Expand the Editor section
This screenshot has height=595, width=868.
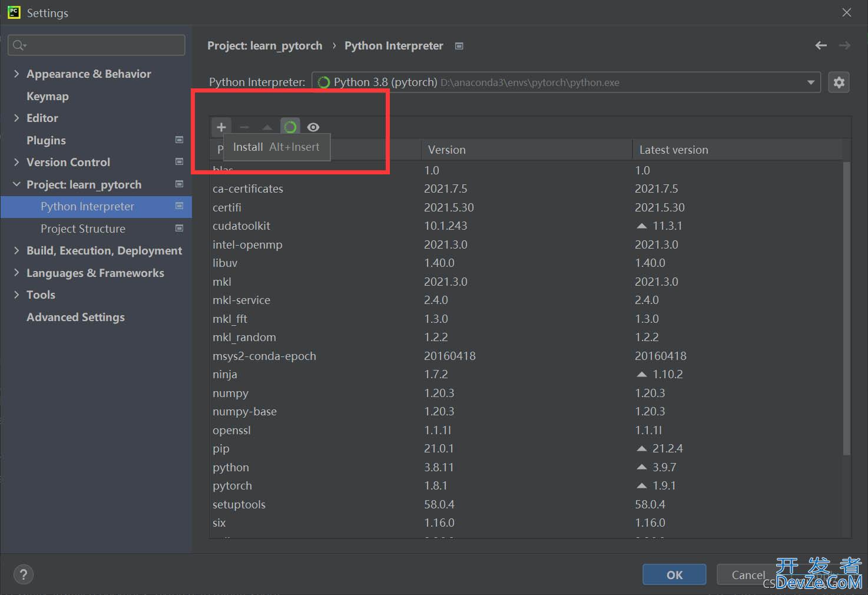point(16,118)
